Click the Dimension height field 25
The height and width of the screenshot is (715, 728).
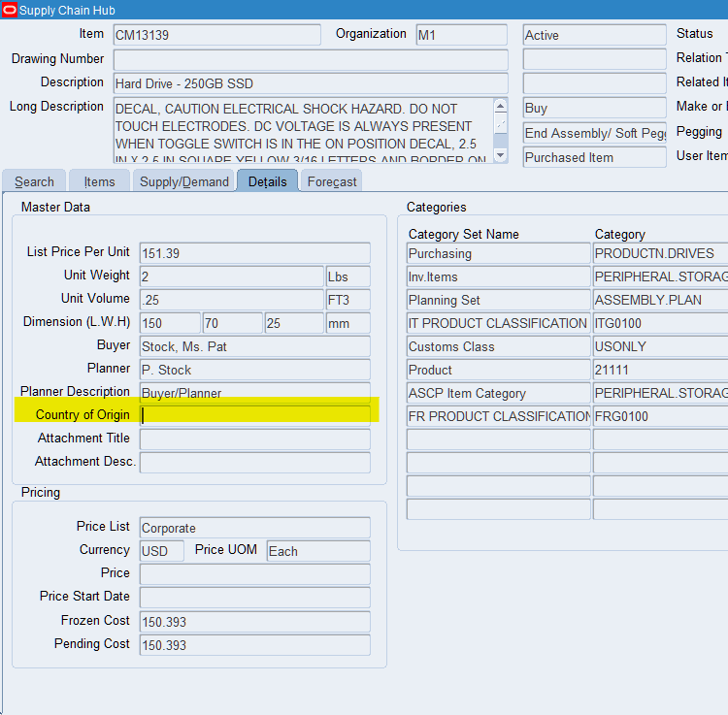point(294,323)
